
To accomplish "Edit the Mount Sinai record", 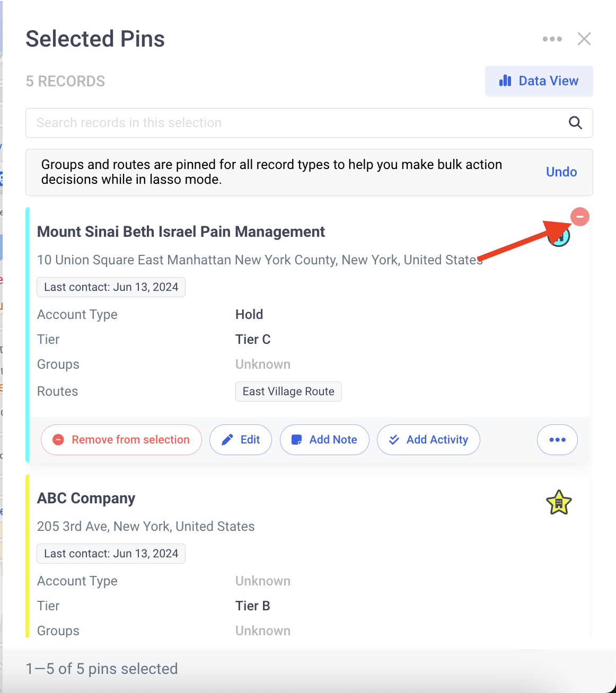I will pyautogui.click(x=241, y=440).
